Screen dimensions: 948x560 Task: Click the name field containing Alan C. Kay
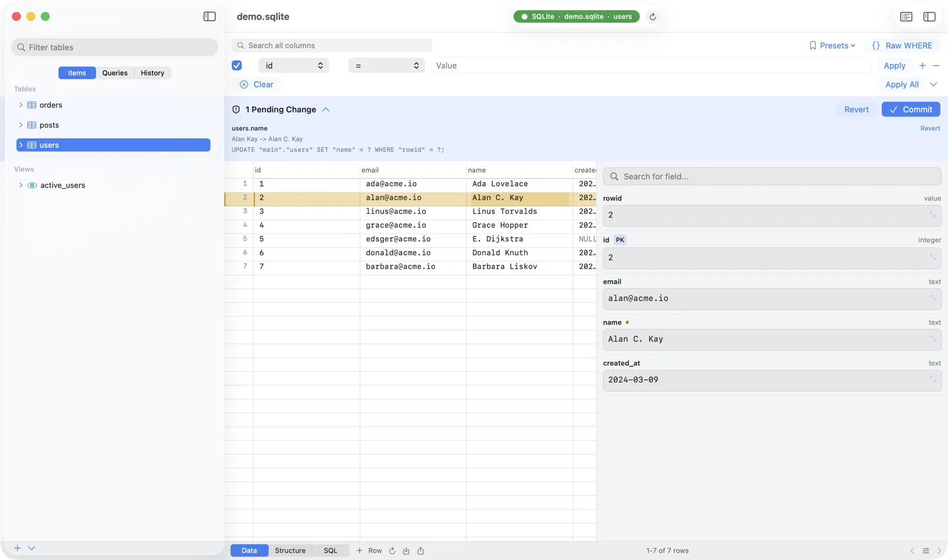772,340
